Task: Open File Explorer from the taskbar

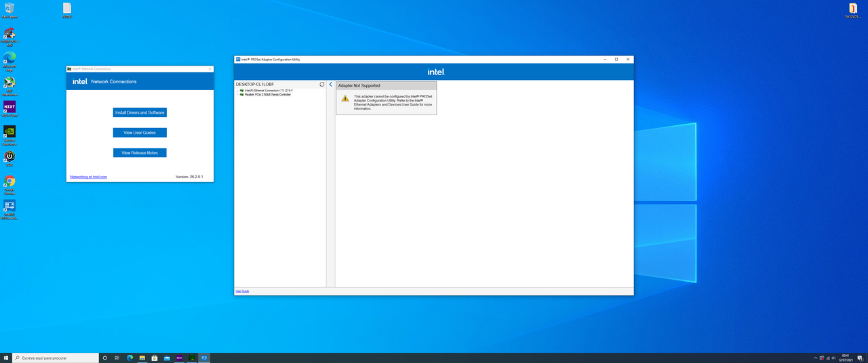Action: click(x=142, y=358)
